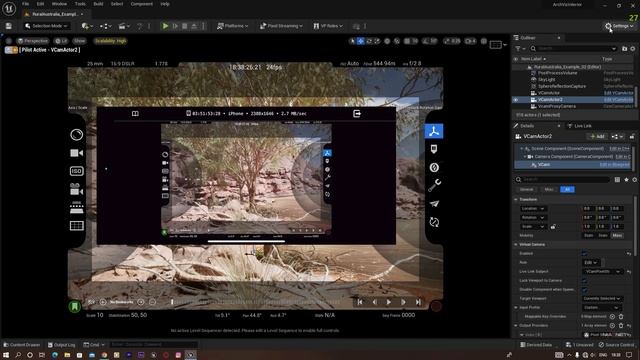Tap the paper plane icon on the VCam right panel
The height and width of the screenshot is (360, 640).
click(434, 204)
